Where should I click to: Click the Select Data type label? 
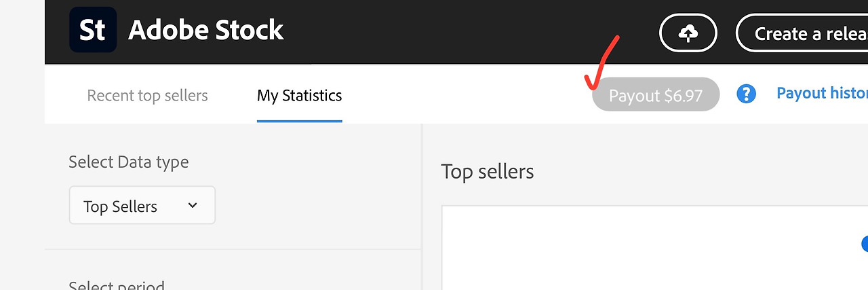tap(129, 162)
